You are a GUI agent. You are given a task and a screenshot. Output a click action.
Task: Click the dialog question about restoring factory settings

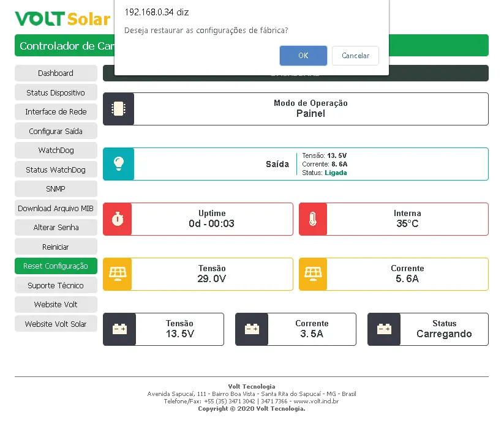pyautogui.click(x=206, y=30)
